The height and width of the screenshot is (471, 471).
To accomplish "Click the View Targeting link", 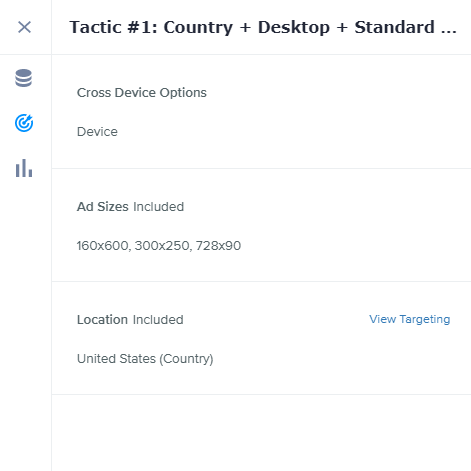I will click(x=410, y=319).
